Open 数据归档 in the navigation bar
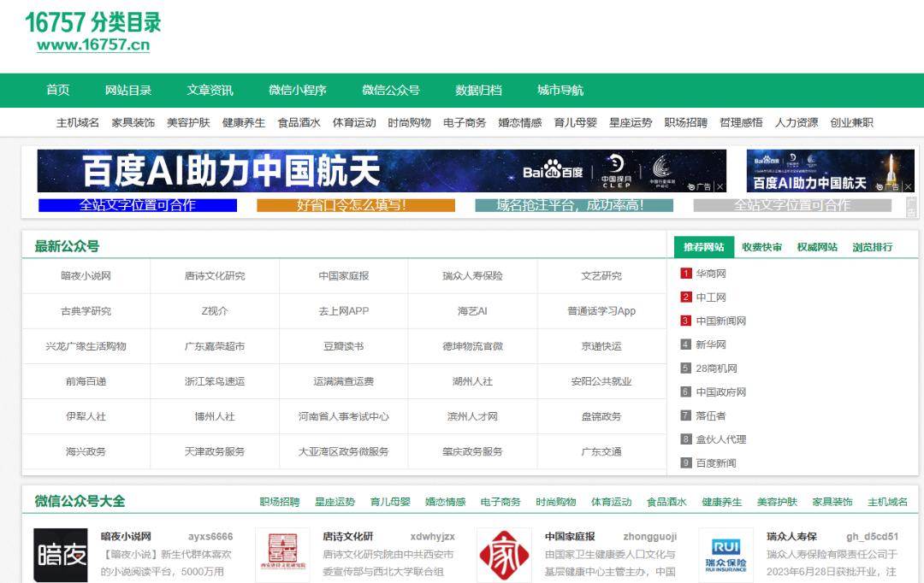The width and height of the screenshot is (924, 583). point(478,90)
